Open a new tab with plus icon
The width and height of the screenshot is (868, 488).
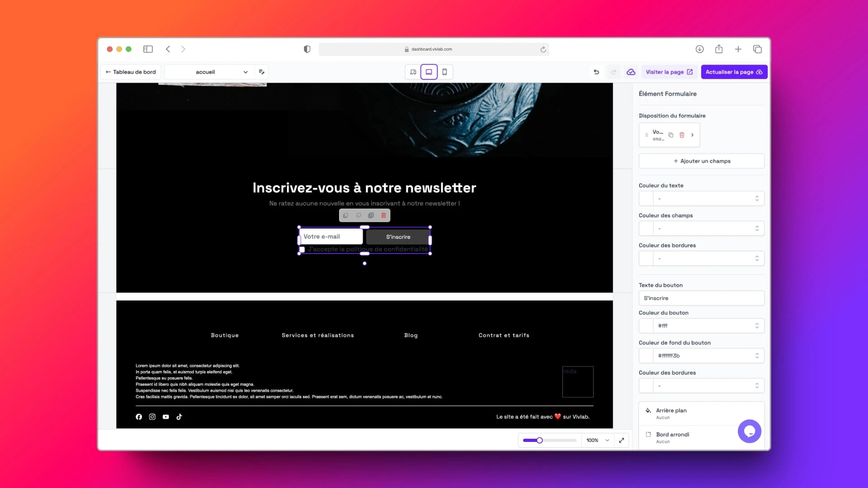738,49
